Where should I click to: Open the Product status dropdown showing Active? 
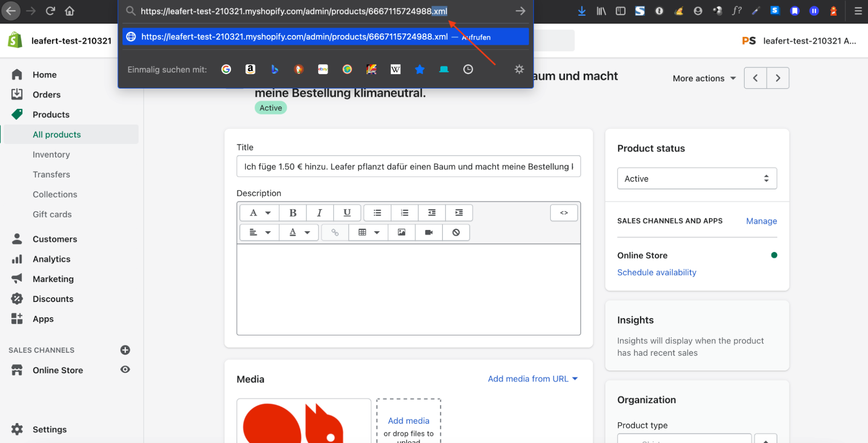(x=696, y=178)
